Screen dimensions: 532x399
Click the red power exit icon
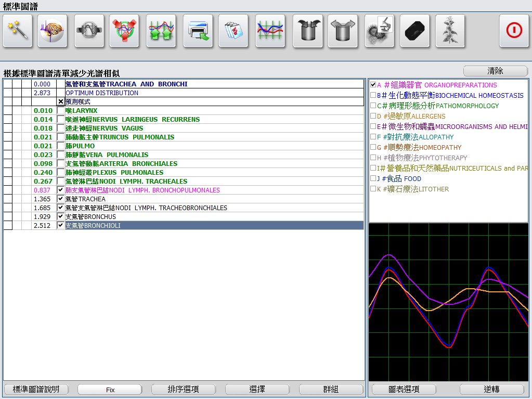[x=514, y=31]
